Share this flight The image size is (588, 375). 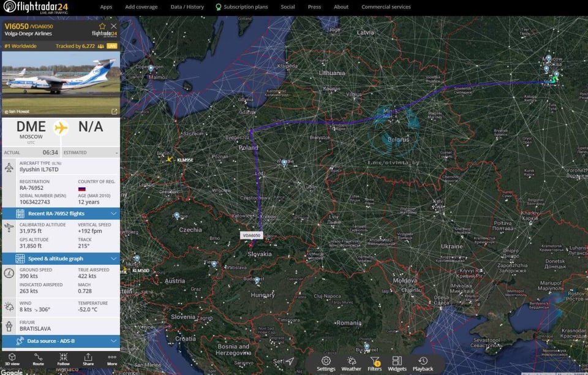[x=88, y=359]
